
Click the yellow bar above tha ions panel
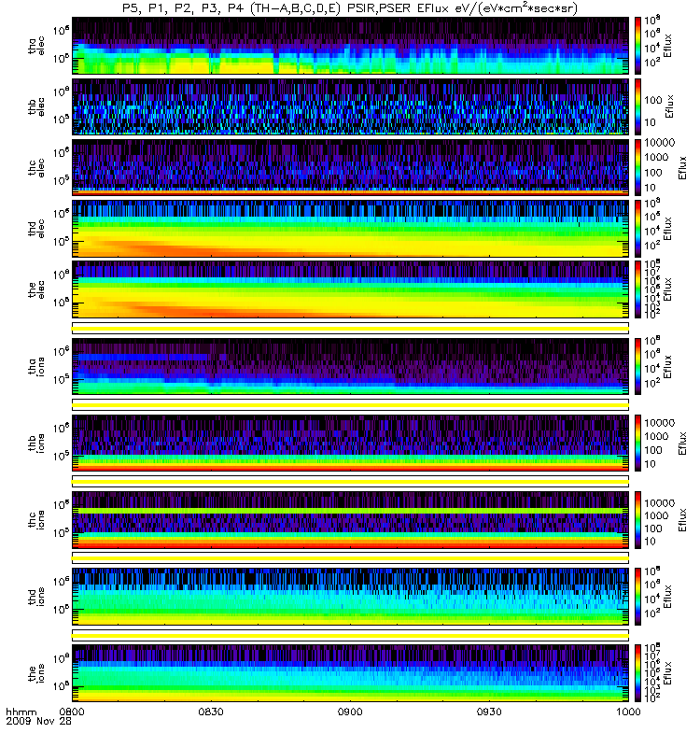351,329
